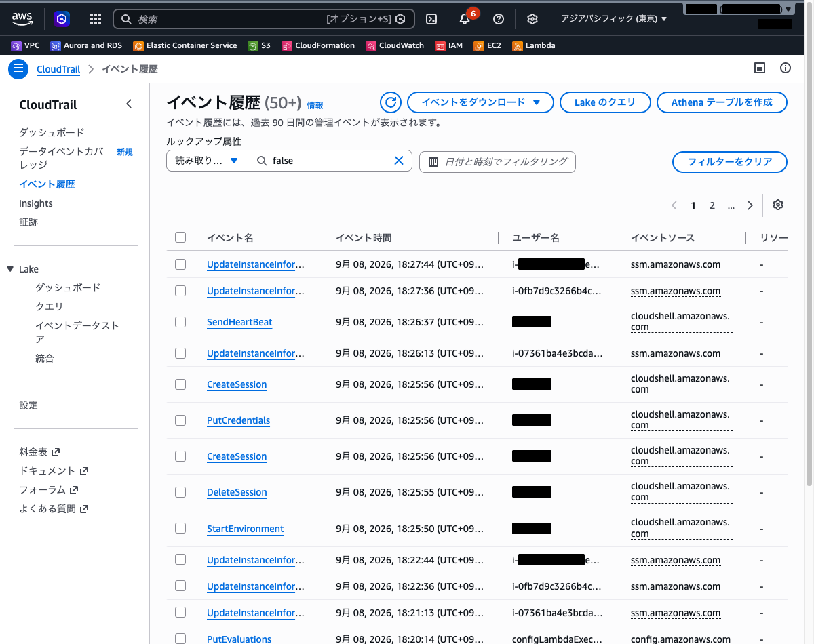814x644 pixels.
Task: Click フィルターをクリア button
Action: coord(730,162)
